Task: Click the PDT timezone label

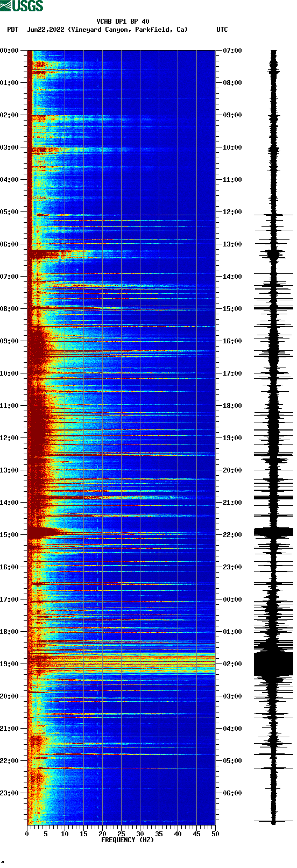Action: pyautogui.click(x=13, y=30)
